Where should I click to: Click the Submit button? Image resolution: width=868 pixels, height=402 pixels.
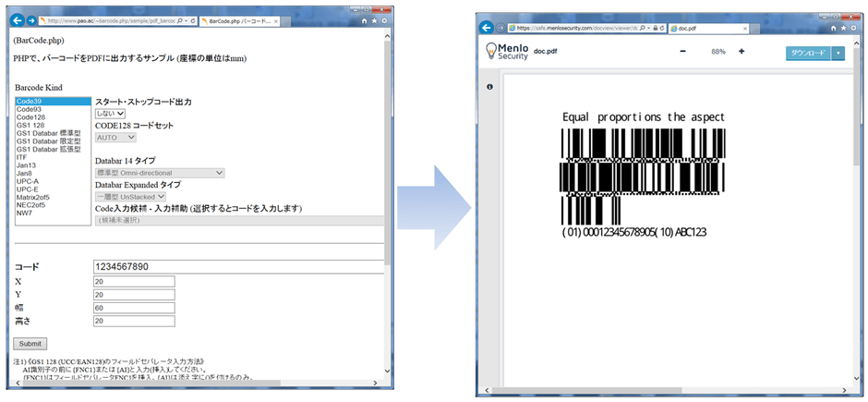[x=30, y=344]
